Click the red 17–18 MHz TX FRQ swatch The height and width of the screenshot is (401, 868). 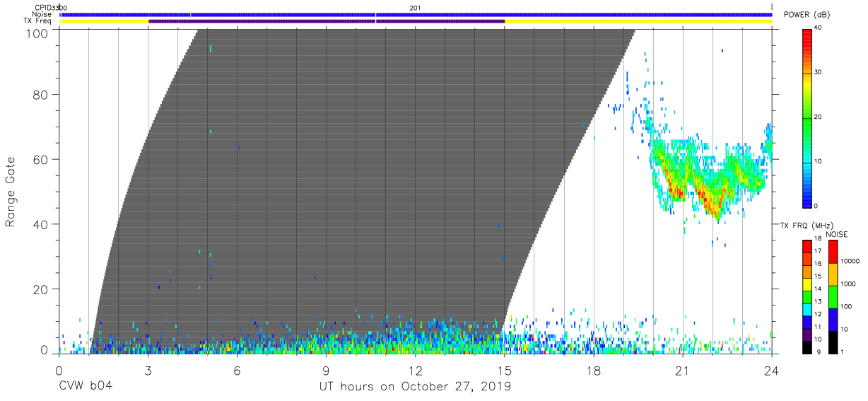[807, 246]
